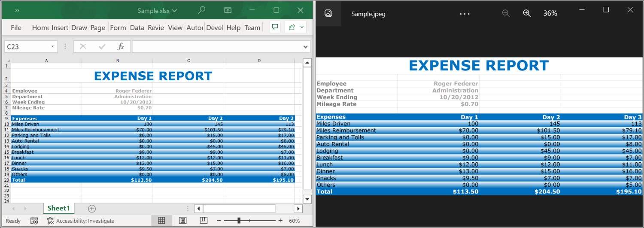Viewport: 644px width, 228px height.
Task: Switch to Page Layout view
Action: (x=182, y=221)
